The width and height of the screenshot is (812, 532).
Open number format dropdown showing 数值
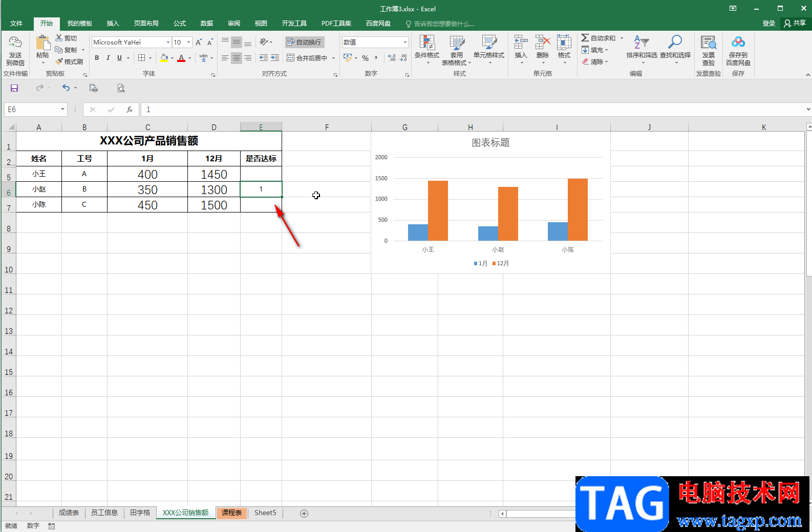[405, 42]
